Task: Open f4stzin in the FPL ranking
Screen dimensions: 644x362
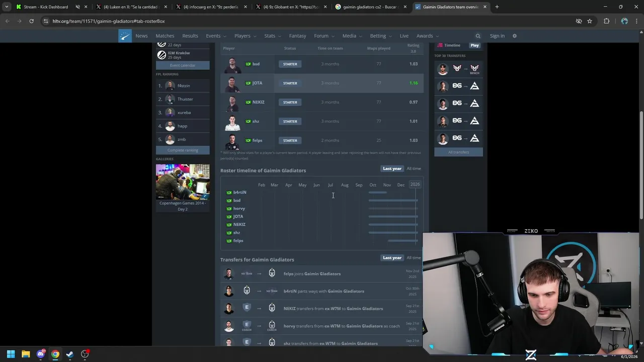Action: click(184, 85)
